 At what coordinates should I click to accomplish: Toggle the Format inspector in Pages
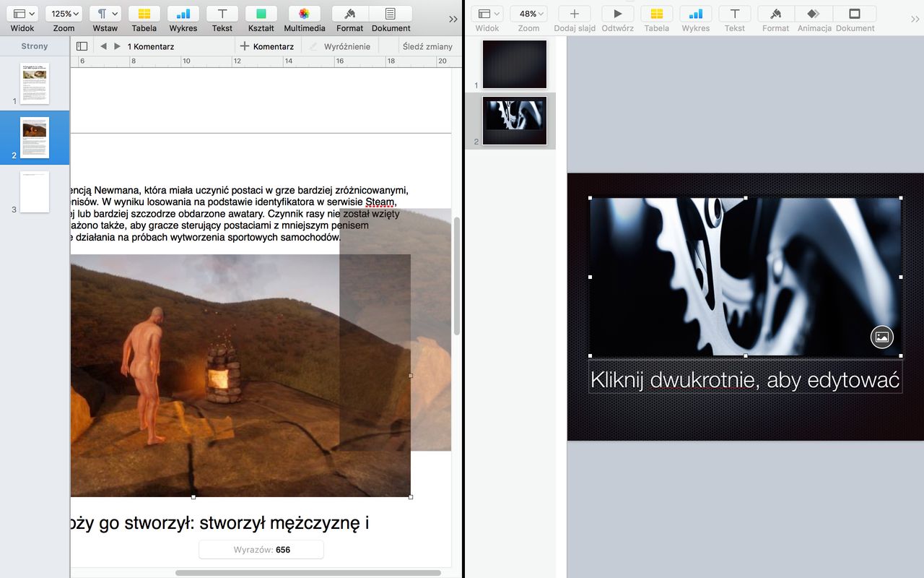coord(350,14)
